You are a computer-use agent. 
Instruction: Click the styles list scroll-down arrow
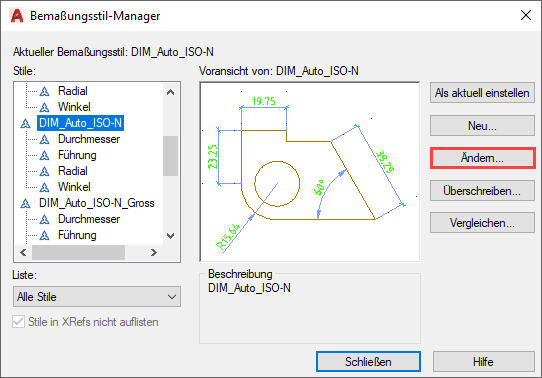(x=170, y=236)
